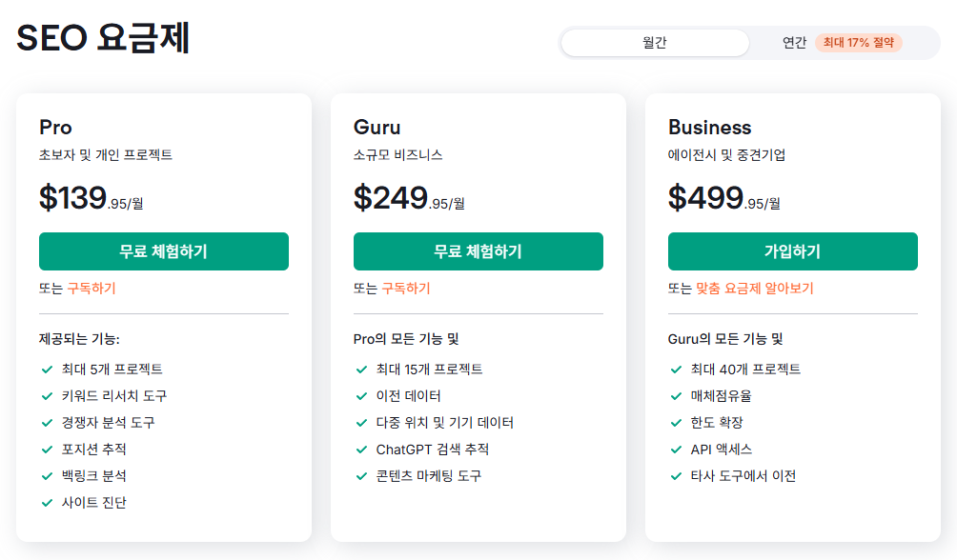Click checkmark beside ChatGPT 검색 추적
This screenshot has width=957, height=560.
(x=361, y=450)
